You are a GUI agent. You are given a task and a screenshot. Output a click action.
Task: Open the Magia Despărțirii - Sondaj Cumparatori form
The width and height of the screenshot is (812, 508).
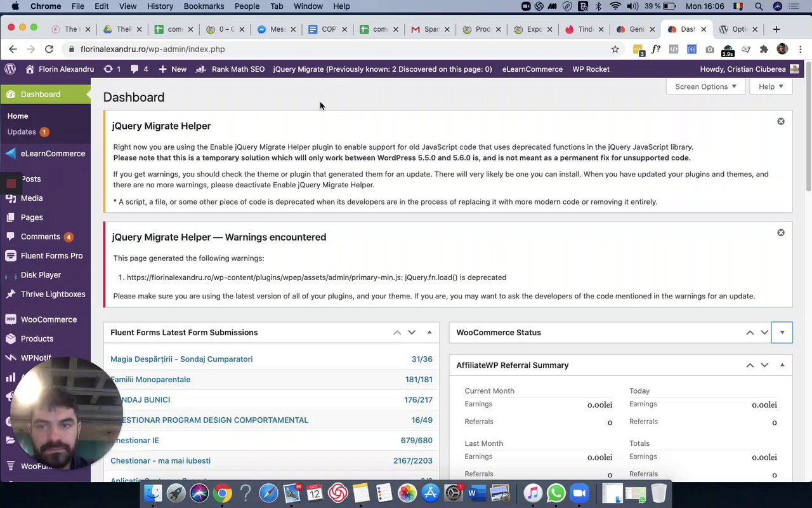pos(181,359)
